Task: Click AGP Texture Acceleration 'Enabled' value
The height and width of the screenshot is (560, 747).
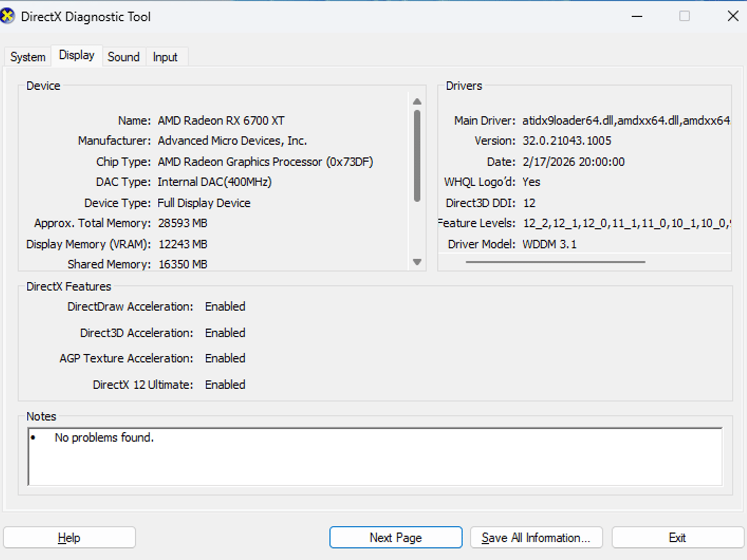Action: [x=225, y=358]
